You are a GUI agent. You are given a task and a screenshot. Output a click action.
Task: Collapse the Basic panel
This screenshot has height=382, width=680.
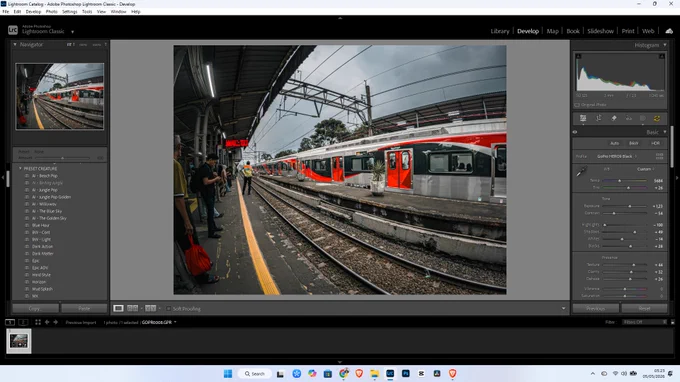[665, 132]
